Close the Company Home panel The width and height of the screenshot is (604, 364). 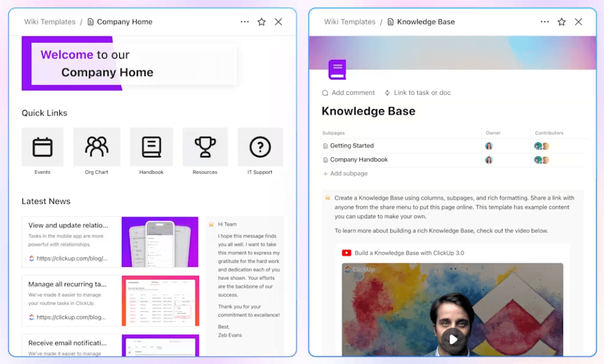(279, 22)
